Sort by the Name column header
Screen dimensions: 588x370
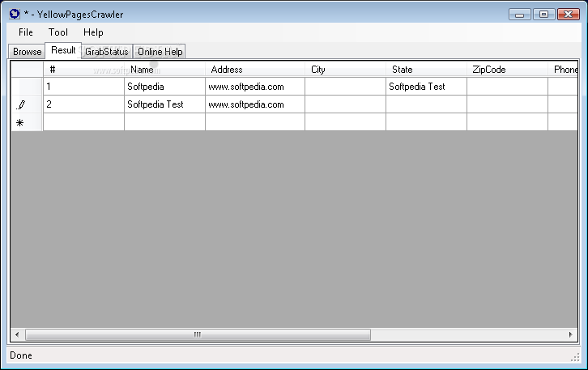point(164,70)
